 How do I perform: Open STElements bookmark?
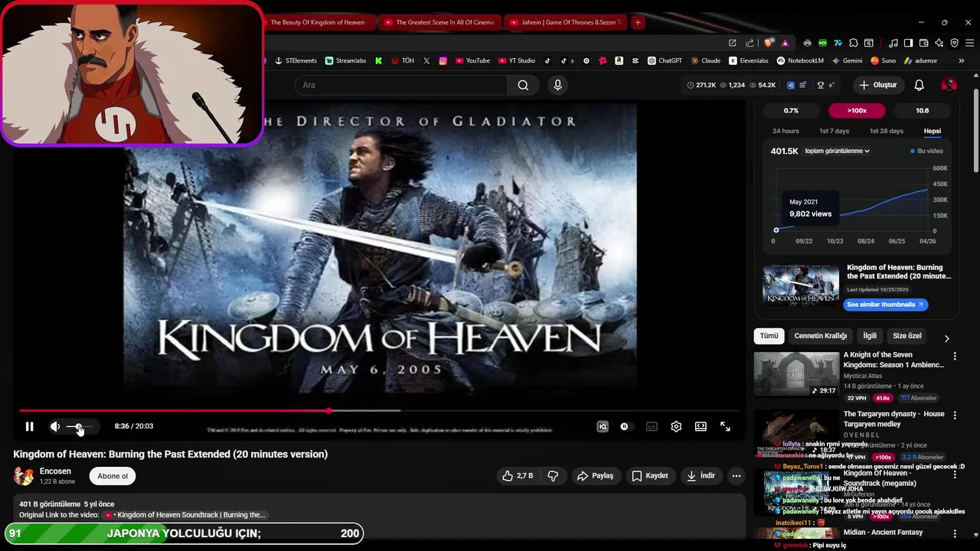coord(296,60)
